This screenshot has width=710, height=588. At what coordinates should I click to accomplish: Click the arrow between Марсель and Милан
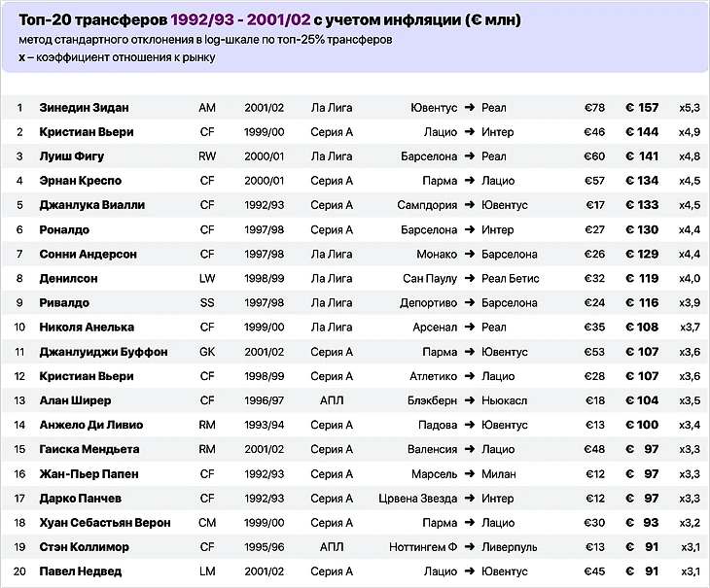click(470, 474)
